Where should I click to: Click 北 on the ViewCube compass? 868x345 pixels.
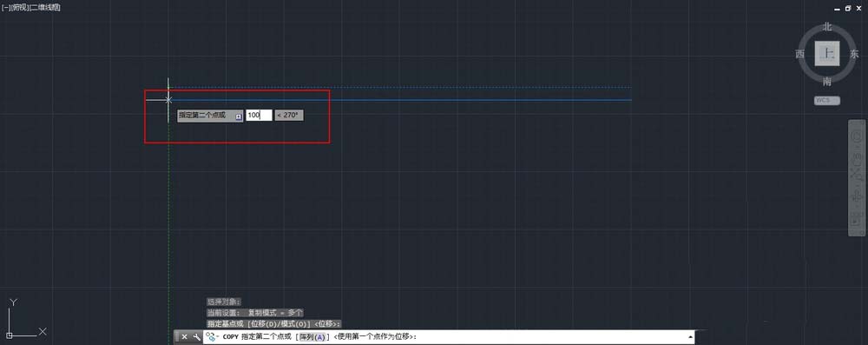pyautogui.click(x=827, y=27)
